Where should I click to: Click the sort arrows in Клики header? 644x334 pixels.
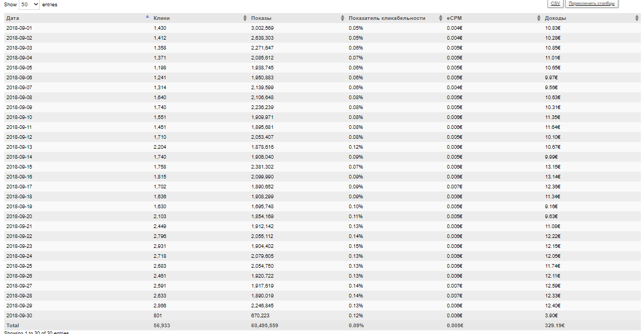click(x=245, y=18)
